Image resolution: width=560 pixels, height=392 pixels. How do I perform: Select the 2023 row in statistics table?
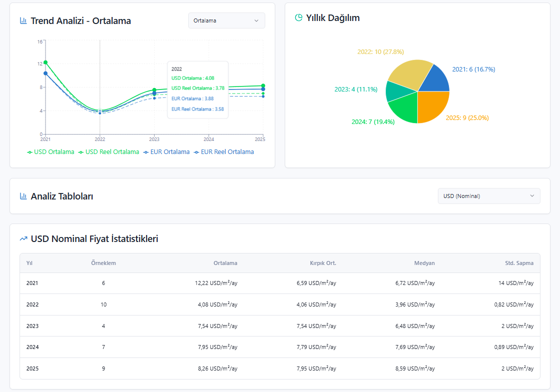(x=280, y=326)
